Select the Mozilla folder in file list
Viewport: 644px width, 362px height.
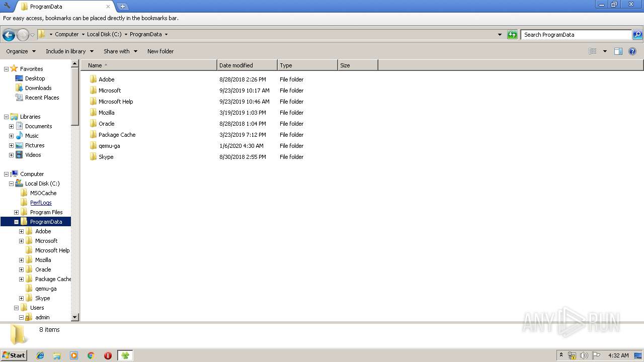pyautogui.click(x=106, y=113)
